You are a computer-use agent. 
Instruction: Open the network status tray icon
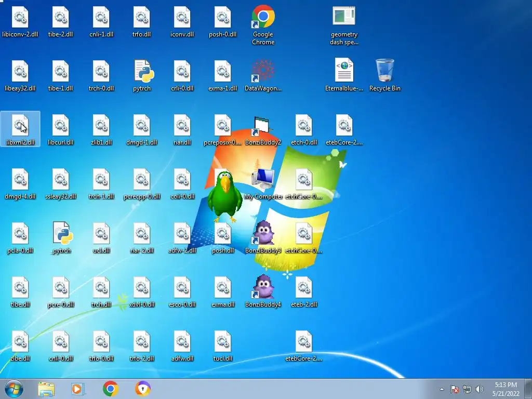tap(467, 389)
